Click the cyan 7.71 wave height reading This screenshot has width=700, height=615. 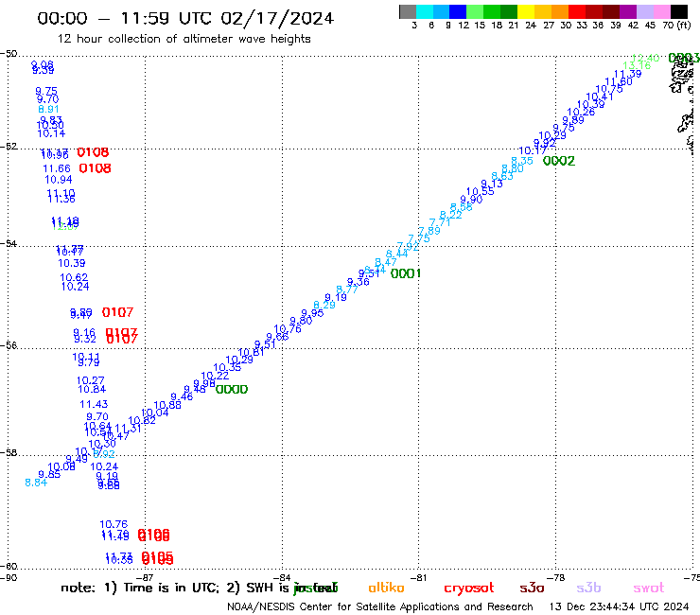[x=440, y=222]
